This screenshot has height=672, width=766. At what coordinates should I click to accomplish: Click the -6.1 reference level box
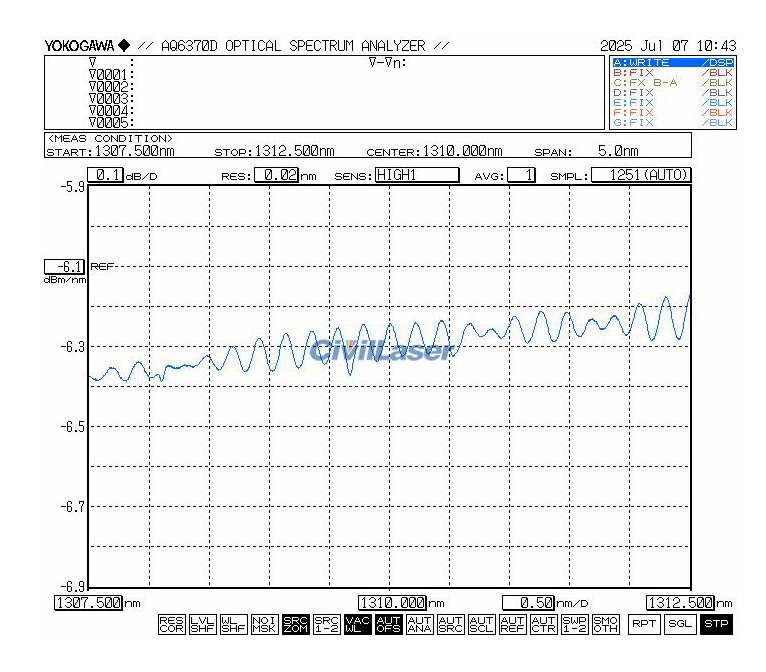[x=64, y=267]
